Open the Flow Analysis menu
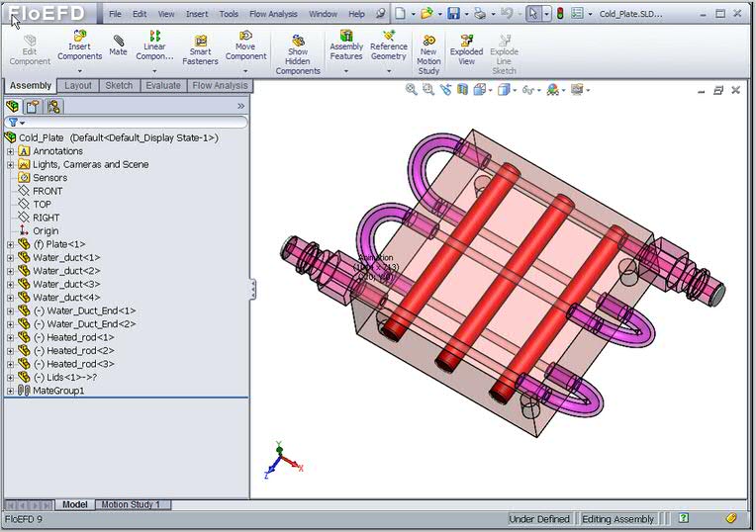The width and height of the screenshot is (756, 532). (x=274, y=15)
